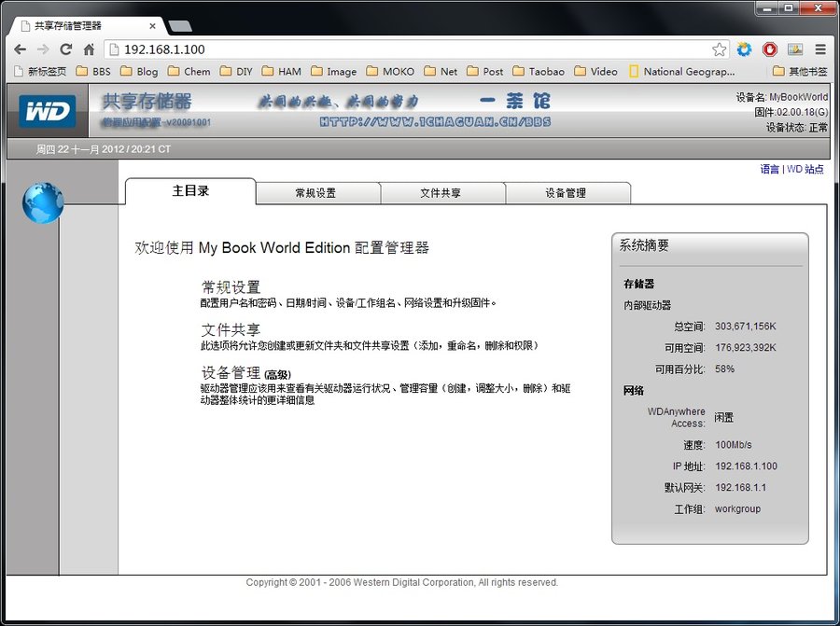
Task: Open the Net bookmarks folder
Action: click(441, 71)
